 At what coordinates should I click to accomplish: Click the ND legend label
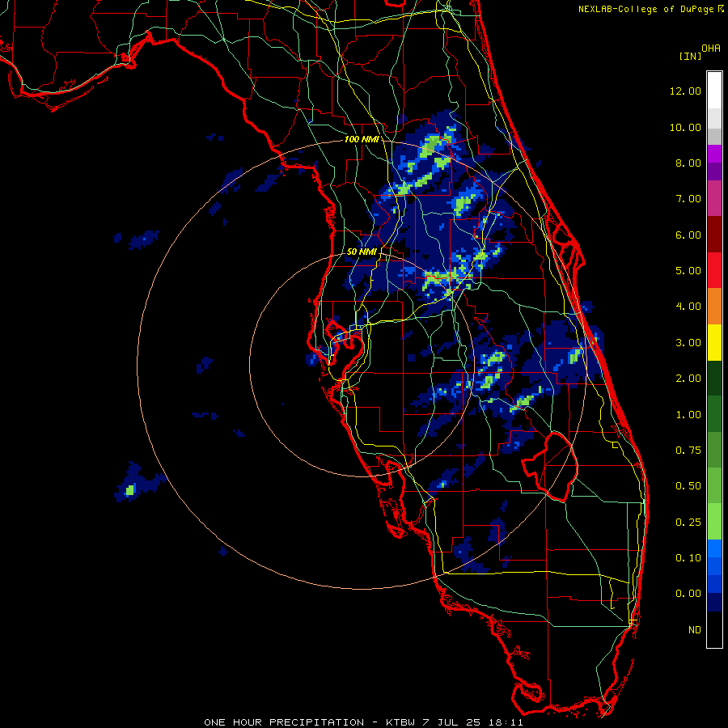point(695,630)
